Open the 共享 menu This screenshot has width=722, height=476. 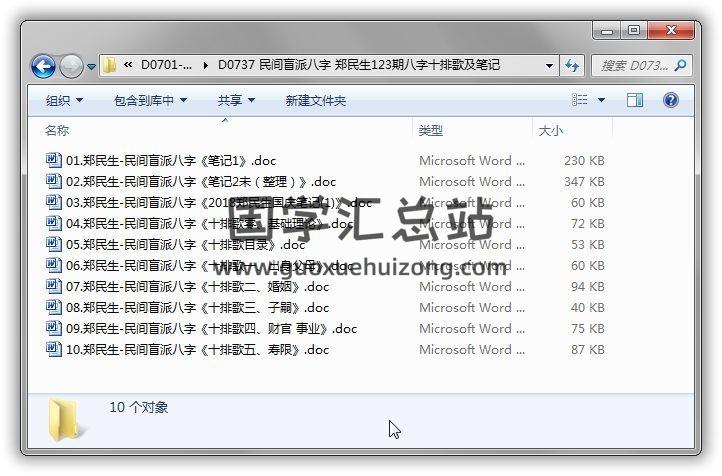pos(236,100)
